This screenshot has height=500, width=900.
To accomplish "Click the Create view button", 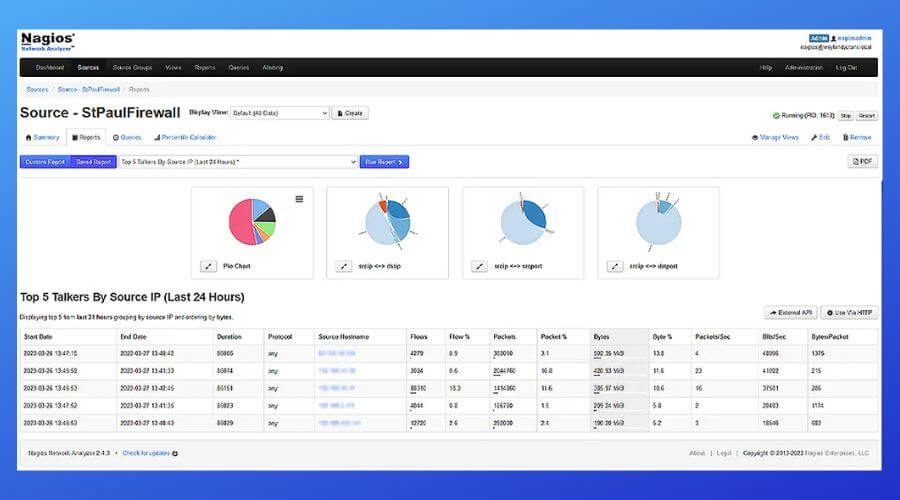I will point(350,113).
